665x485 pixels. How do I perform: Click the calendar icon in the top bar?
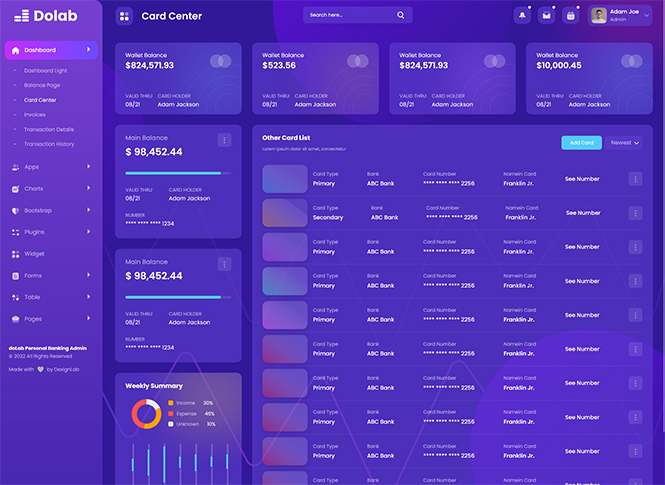coord(570,15)
